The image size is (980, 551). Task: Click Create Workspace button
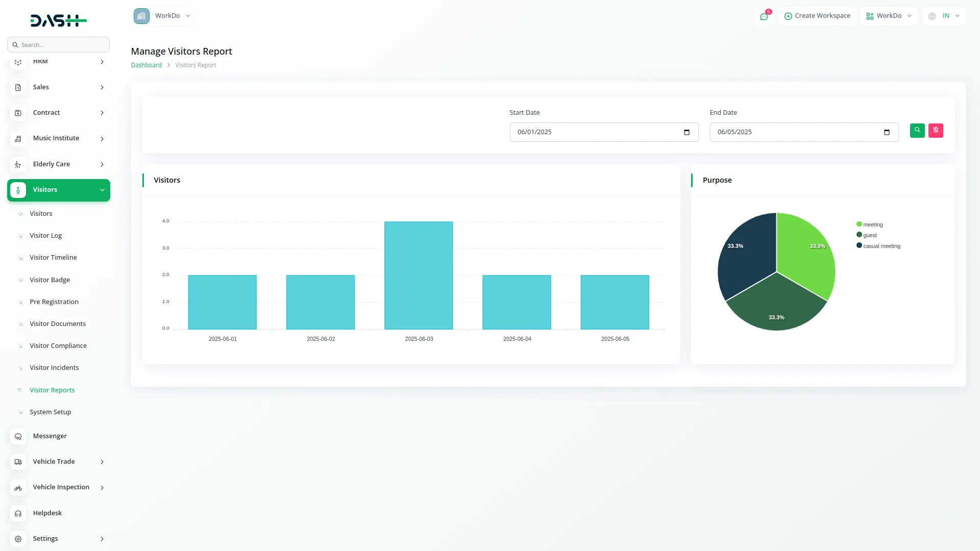point(817,16)
